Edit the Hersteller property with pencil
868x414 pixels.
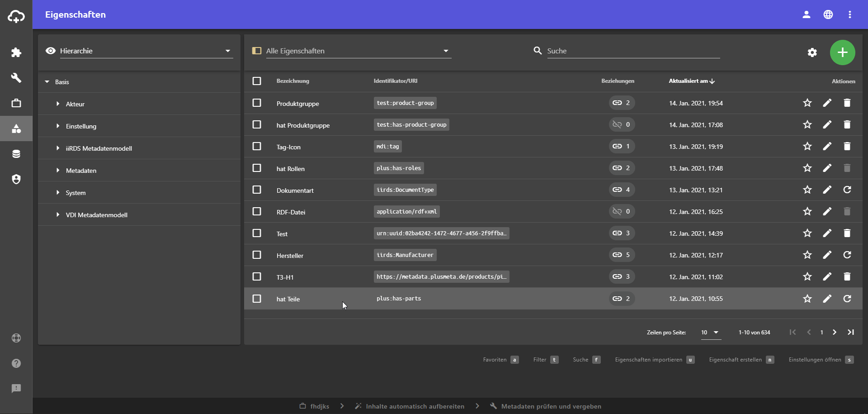click(x=827, y=255)
